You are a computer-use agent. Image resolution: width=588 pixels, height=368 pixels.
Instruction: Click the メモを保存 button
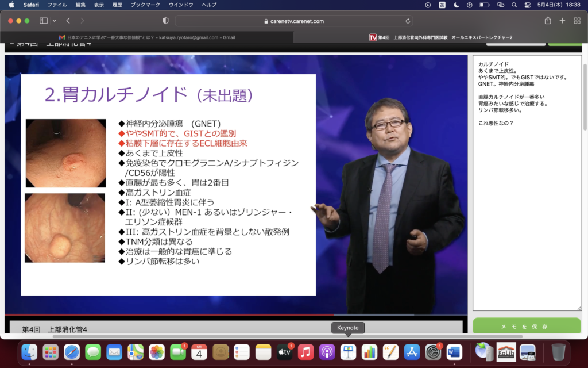click(527, 326)
